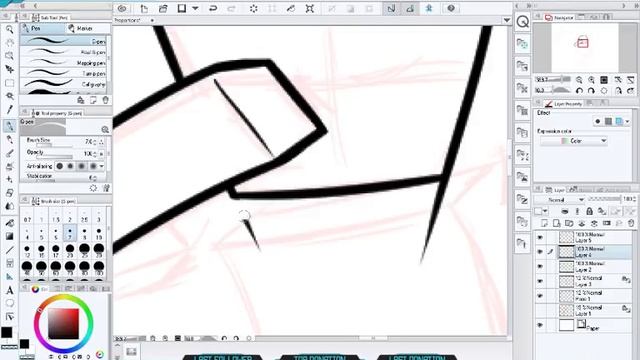
Task: Select the active Pen tool
Action: 9,126
